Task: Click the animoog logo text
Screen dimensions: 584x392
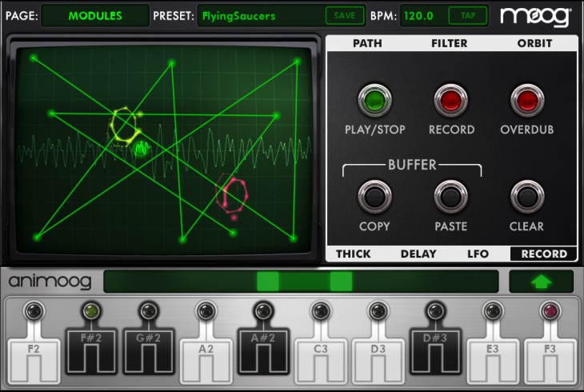Action: point(50,282)
